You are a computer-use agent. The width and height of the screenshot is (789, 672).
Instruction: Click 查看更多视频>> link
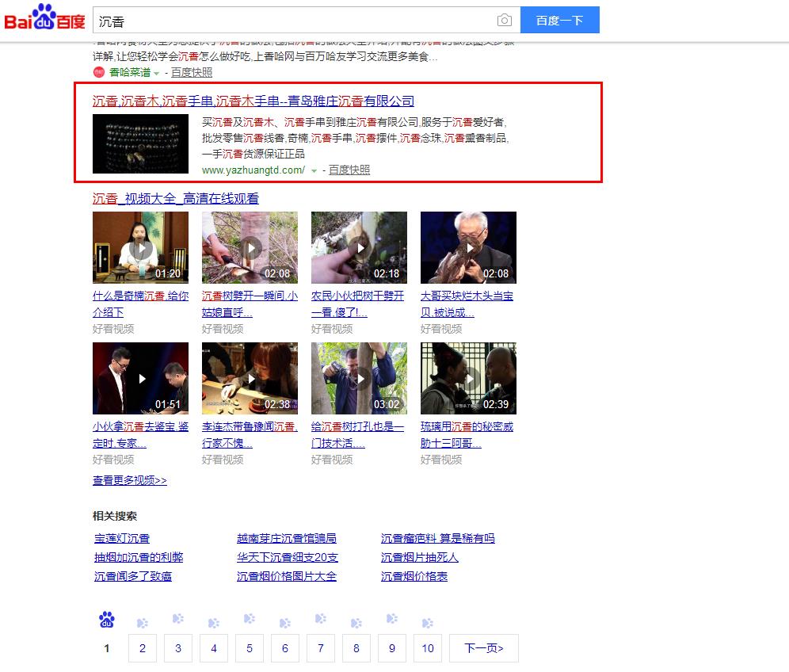click(130, 481)
